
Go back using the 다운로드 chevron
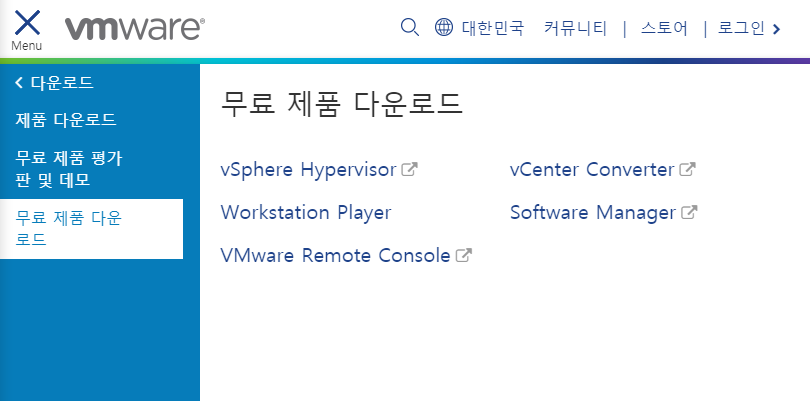(x=19, y=82)
